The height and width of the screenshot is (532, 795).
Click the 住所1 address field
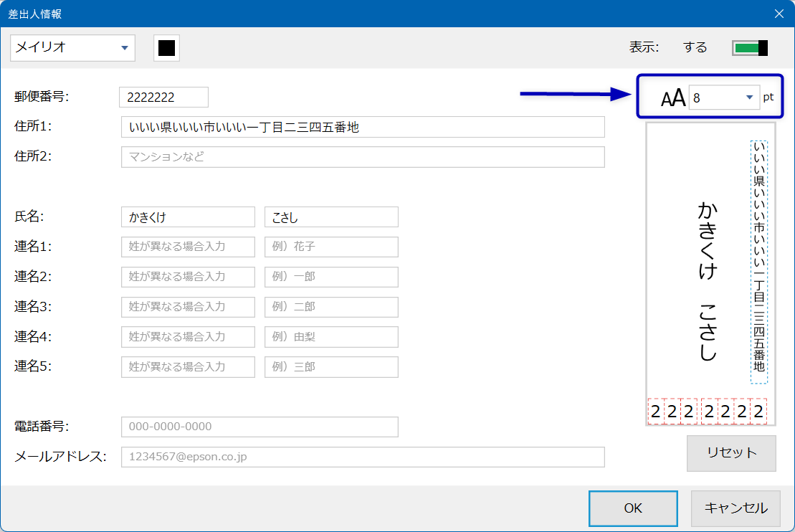tap(363, 128)
